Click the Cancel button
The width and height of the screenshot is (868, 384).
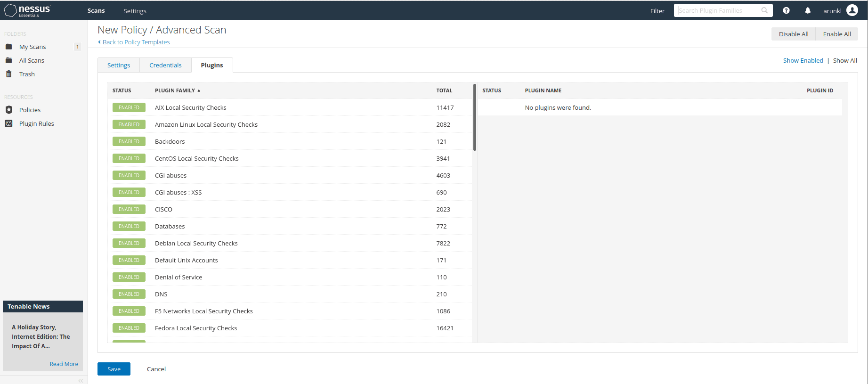(156, 369)
